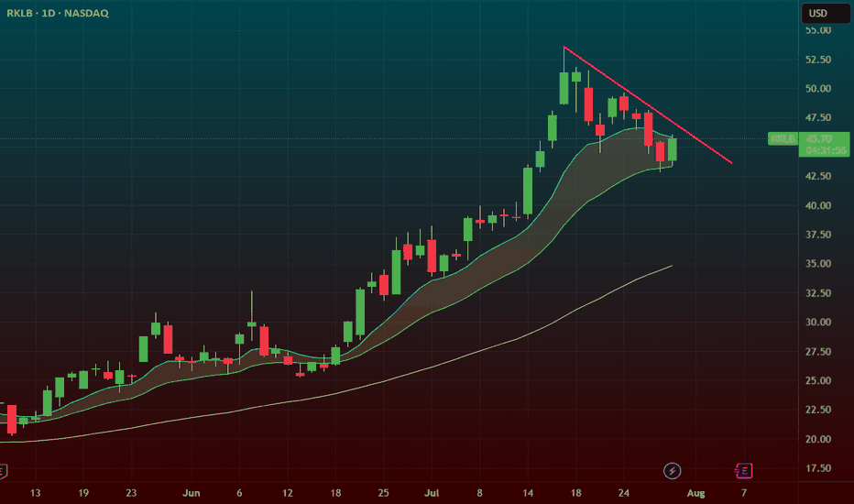This screenshot has height=504, width=854.
Task: Open the pink earnings E marker near Aug
Action: coord(744,471)
